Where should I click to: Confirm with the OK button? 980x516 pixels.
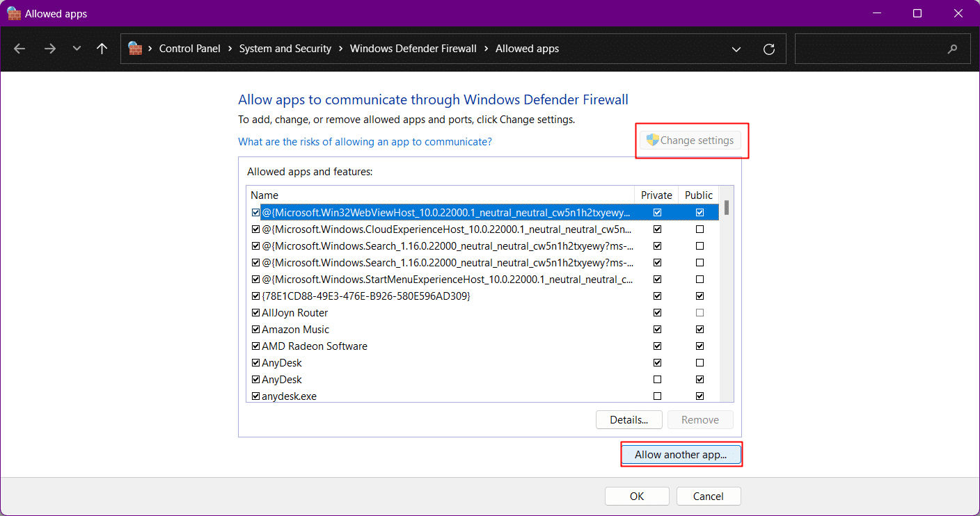tap(637, 497)
